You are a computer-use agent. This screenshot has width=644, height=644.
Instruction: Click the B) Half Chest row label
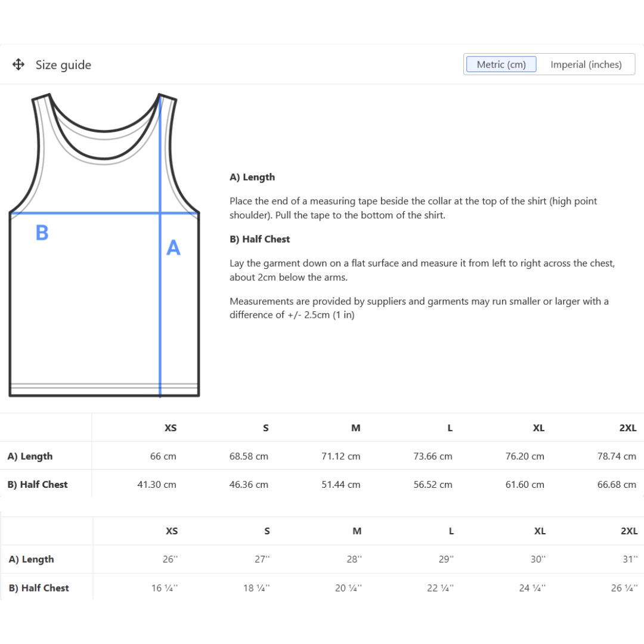38,485
